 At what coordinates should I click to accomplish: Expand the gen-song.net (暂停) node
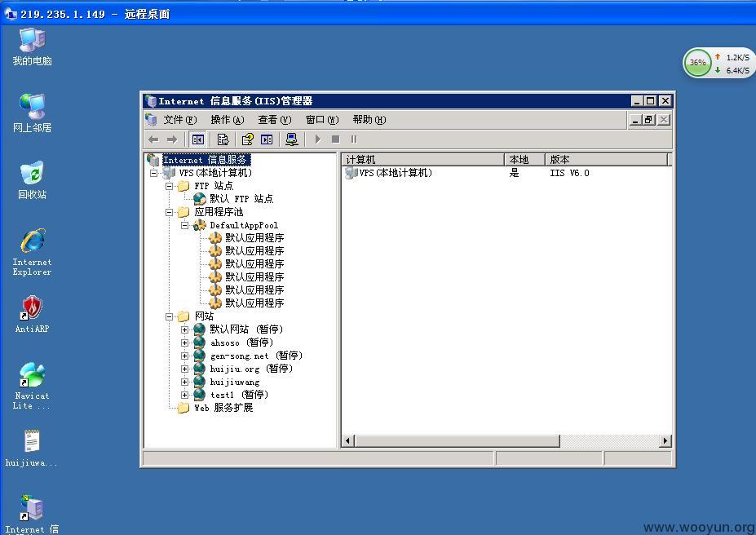pyautogui.click(x=184, y=356)
